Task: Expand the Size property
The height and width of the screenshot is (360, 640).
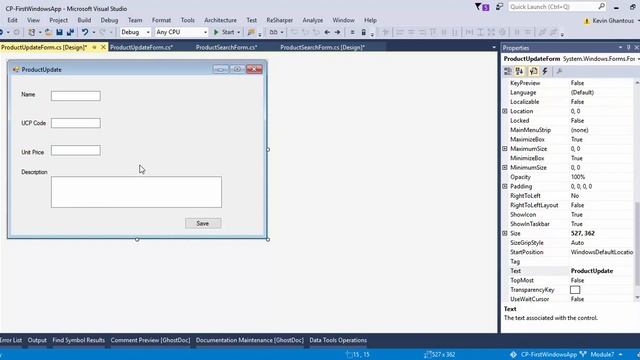Action: (x=505, y=233)
